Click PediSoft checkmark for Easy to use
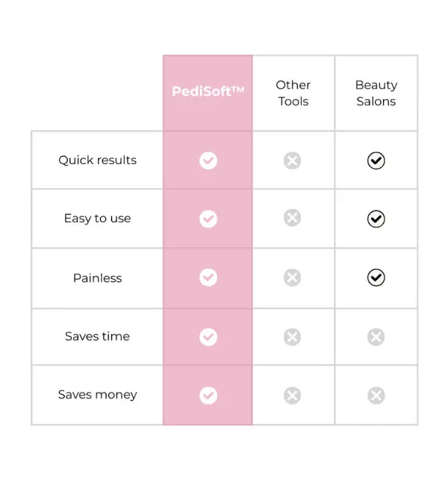448x485 pixels. [208, 219]
